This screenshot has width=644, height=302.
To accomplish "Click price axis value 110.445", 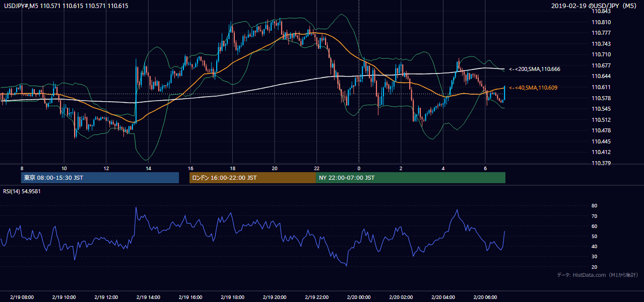I will (x=602, y=141).
